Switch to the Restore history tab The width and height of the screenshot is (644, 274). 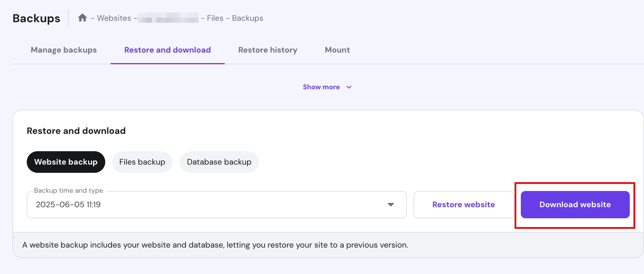pos(268,50)
